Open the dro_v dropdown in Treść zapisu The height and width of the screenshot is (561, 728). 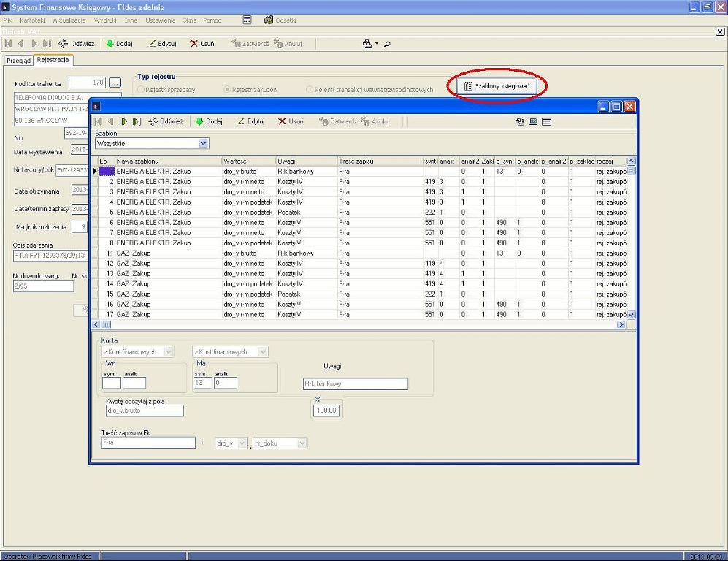coord(242,443)
